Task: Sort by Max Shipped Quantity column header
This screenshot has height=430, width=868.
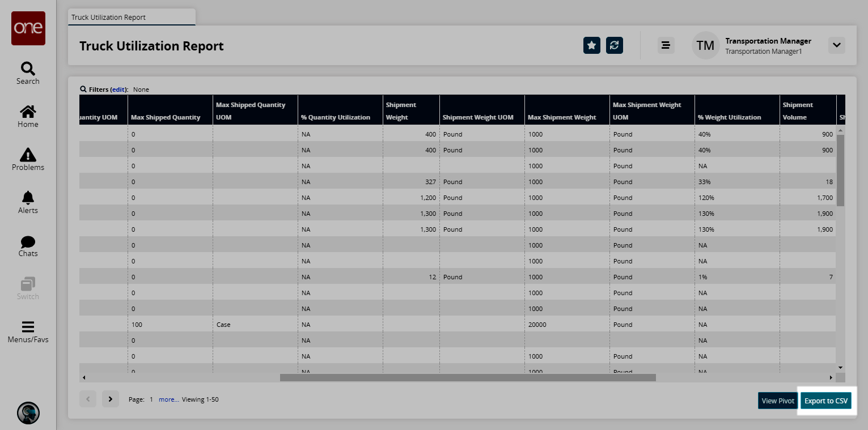Action: click(170, 110)
